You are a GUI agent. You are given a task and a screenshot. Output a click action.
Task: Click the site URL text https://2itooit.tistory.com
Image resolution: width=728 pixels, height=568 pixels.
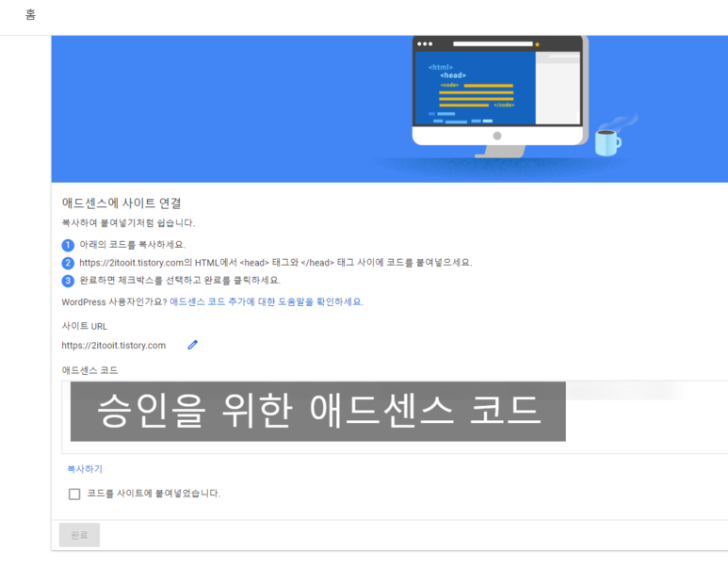(x=114, y=346)
